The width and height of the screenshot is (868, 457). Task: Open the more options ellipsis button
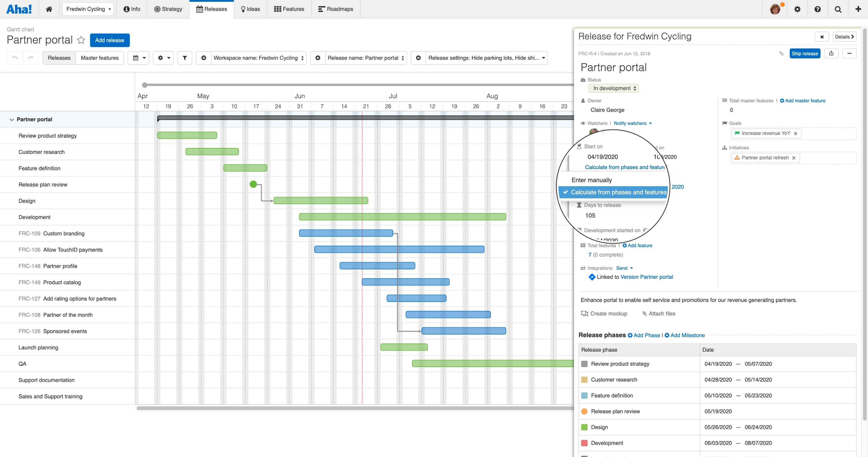click(849, 53)
